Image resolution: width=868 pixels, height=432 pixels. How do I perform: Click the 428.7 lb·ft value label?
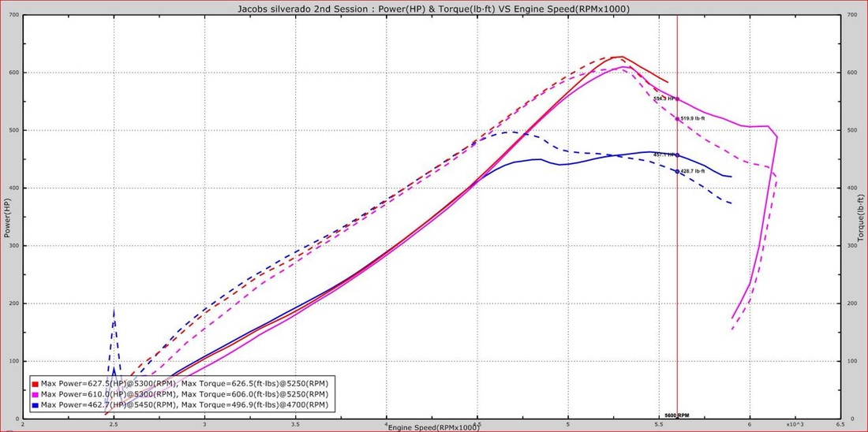tap(693, 171)
